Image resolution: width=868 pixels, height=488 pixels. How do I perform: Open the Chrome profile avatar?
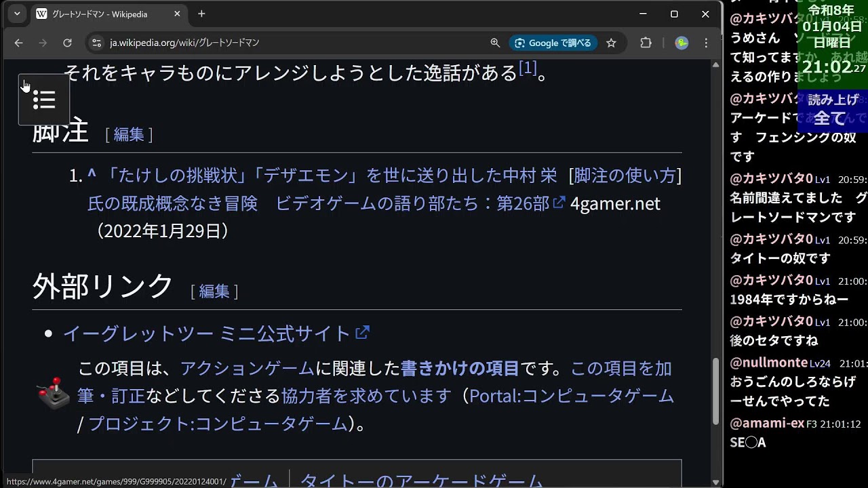click(x=682, y=43)
